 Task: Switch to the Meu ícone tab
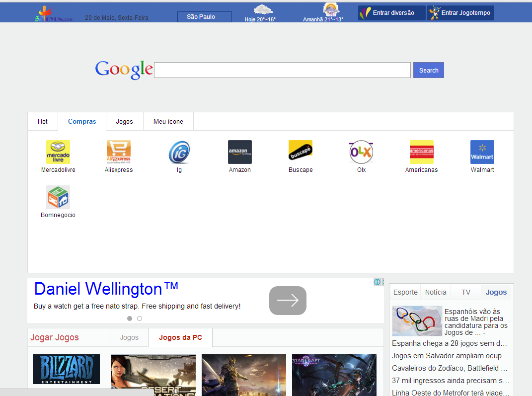168,121
